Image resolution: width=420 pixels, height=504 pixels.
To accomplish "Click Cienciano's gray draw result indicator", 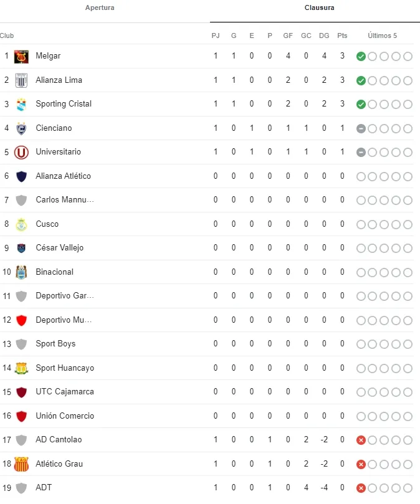I will click(361, 128).
